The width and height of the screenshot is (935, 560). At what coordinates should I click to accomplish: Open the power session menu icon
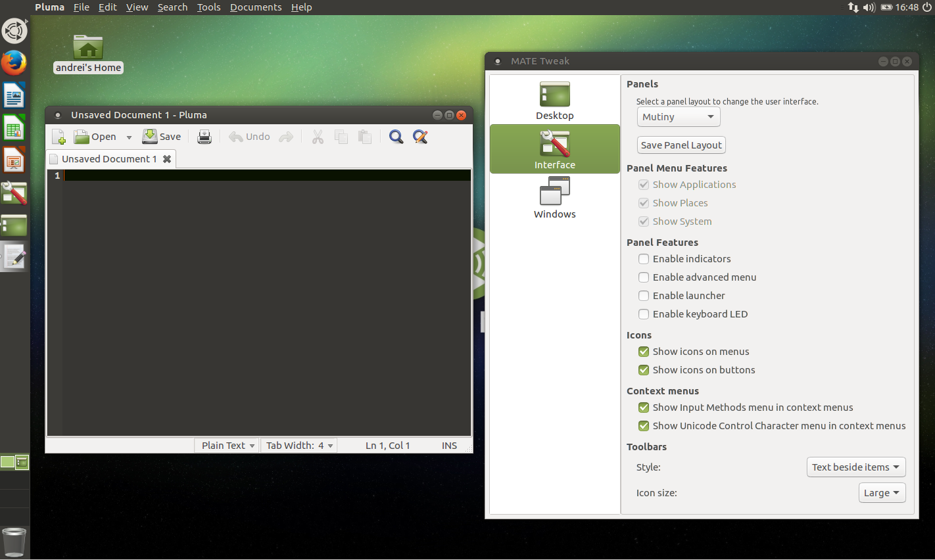point(927,7)
